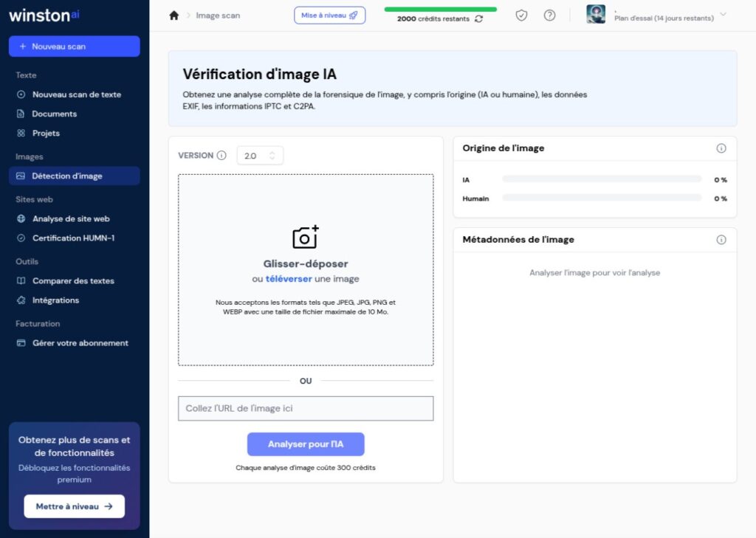Click the Nouveau scan button
The image size is (756, 538).
pyautogui.click(x=74, y=46)
